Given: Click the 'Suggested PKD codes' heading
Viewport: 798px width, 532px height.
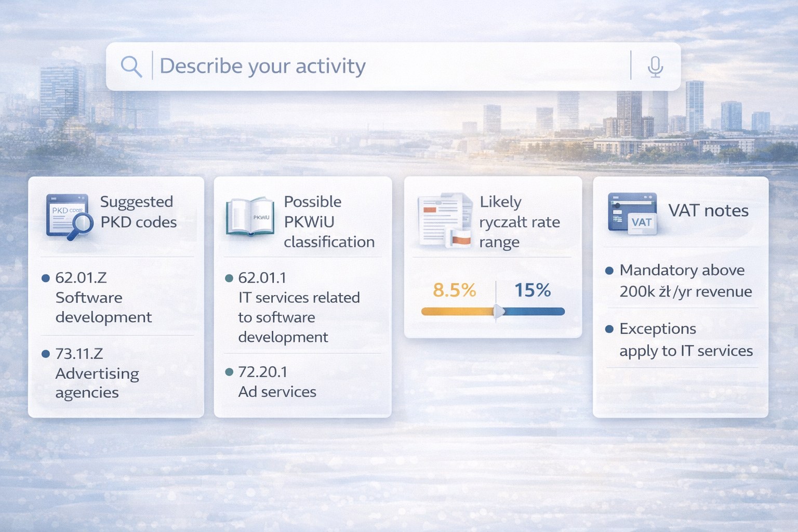Looking at the screenshot, I should [138, 212].
